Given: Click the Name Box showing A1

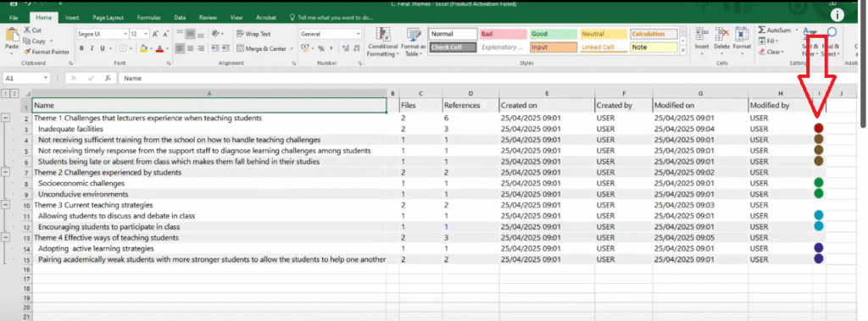Looking at the screenshot, I should (x=26, y=79).
